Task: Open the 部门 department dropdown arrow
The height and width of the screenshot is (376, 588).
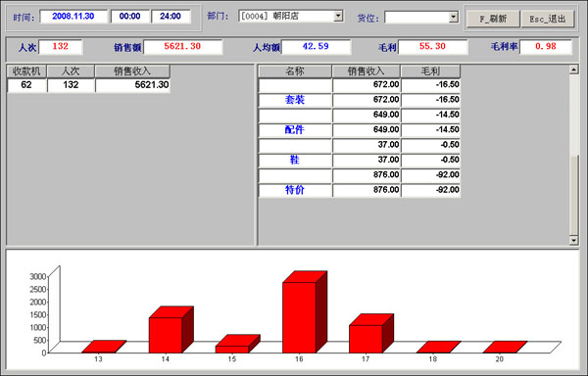Action: (x=338, y=16)
